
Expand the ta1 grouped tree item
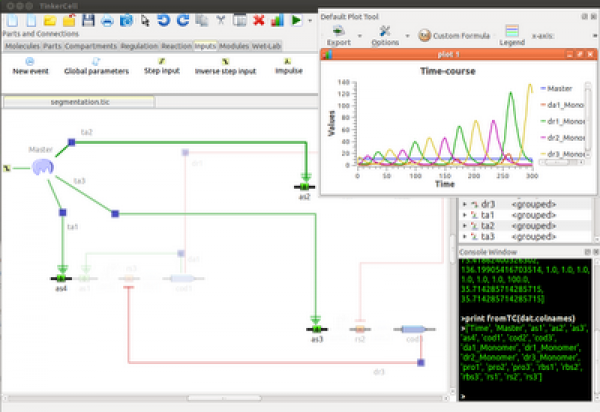pos(463,215)
